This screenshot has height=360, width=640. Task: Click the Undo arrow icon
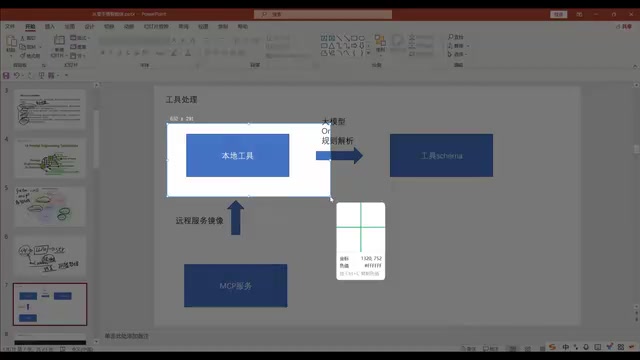[x=16, y=76]
